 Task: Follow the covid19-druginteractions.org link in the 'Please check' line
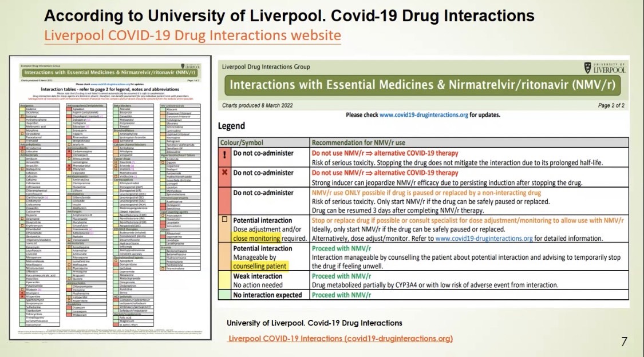point(424,115)
